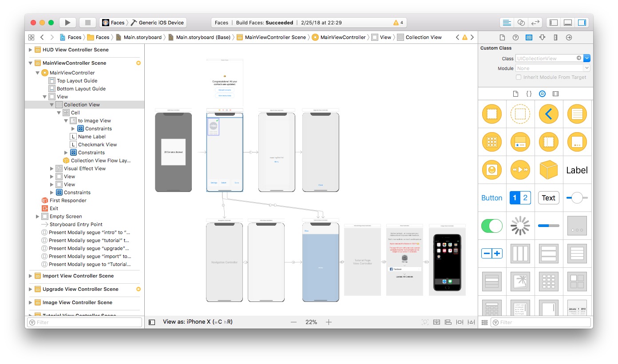The image size is (618, 364).
Task: Toggle the debug area panel
Action: point(567,23)
